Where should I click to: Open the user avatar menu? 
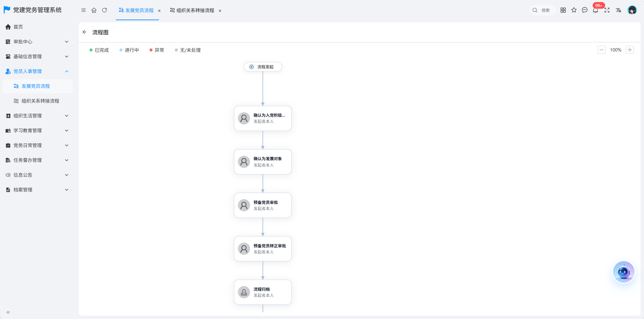632,10
